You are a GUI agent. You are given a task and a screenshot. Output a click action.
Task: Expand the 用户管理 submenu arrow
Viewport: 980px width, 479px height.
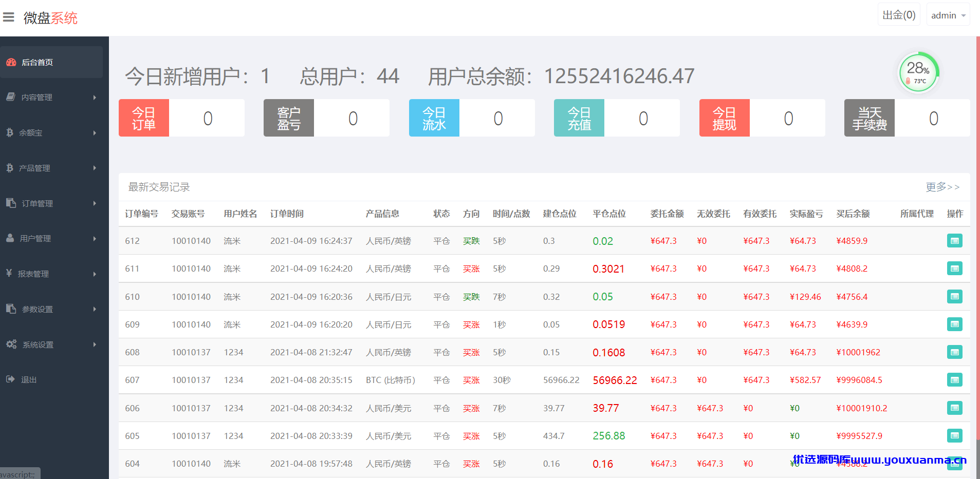[95, 239]
